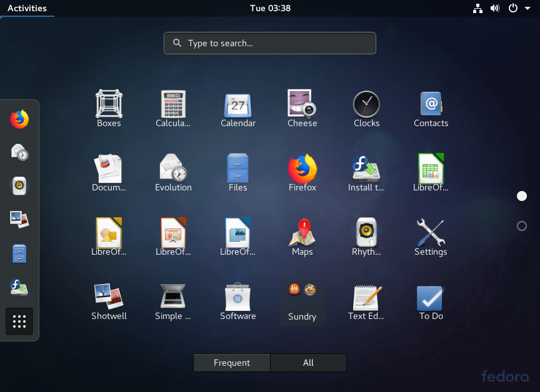Switch to the Frequent tab
The image size is (540, 392).
coord(232,363)
